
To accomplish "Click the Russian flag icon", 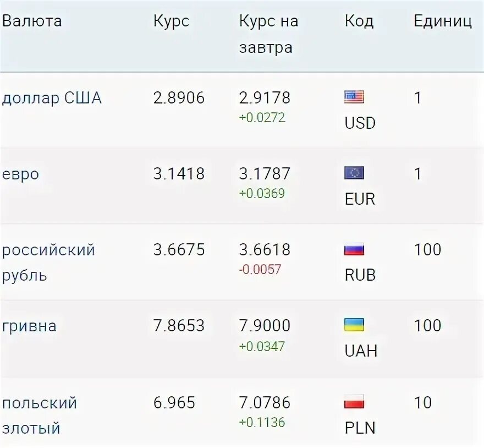I will point(354,249).
